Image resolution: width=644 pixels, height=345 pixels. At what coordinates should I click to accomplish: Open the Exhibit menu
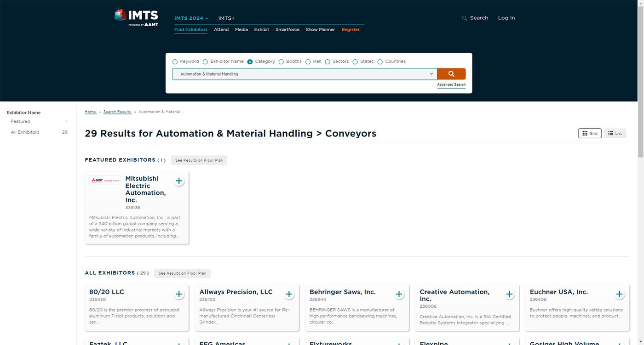click(262, 29)
